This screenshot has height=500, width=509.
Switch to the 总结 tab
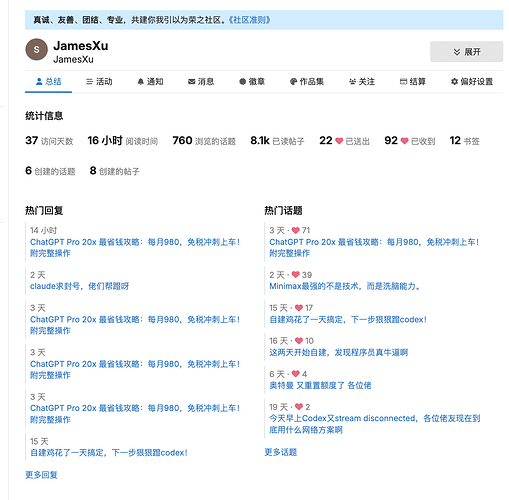pyautogui.click(x=48, y=82)
